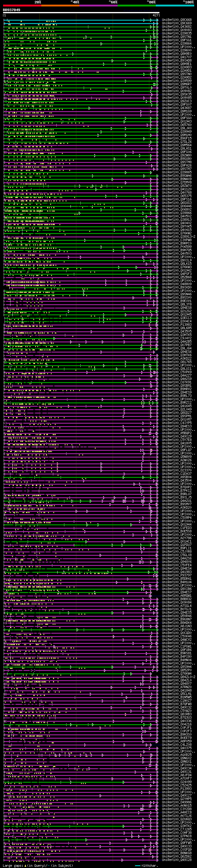
Task: Open hit UniRef100_C6TK91
Action: click(176, 382)
